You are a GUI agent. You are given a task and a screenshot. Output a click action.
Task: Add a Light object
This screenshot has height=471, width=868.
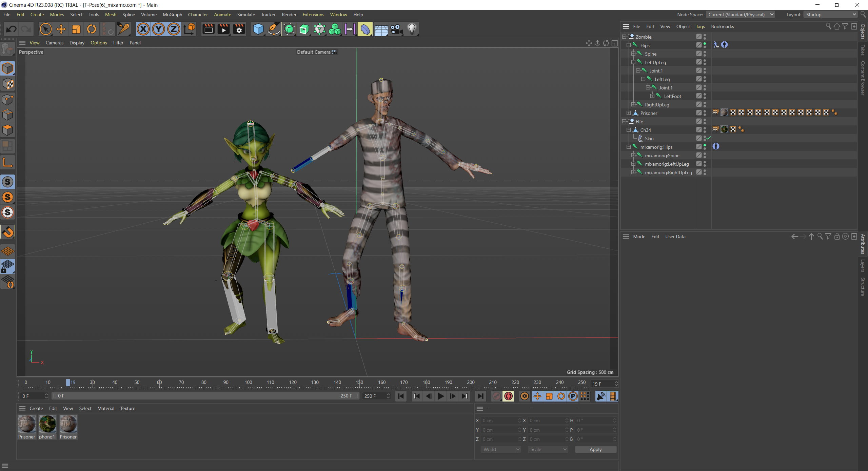tap(412, 29)
